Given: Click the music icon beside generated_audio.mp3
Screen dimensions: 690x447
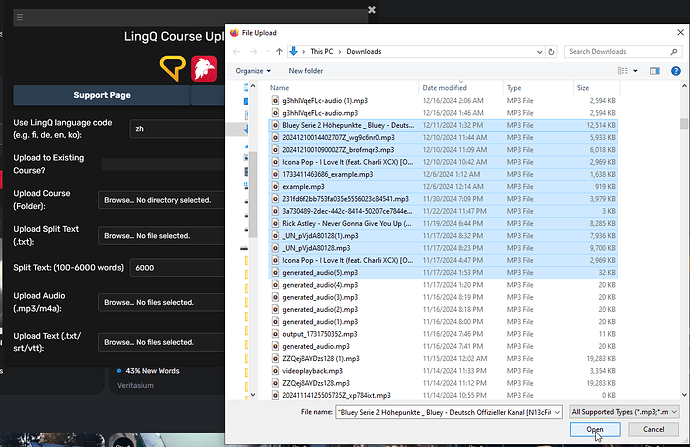Looking at the screenshot, I should pyautogui.click(x=275, y=346).
